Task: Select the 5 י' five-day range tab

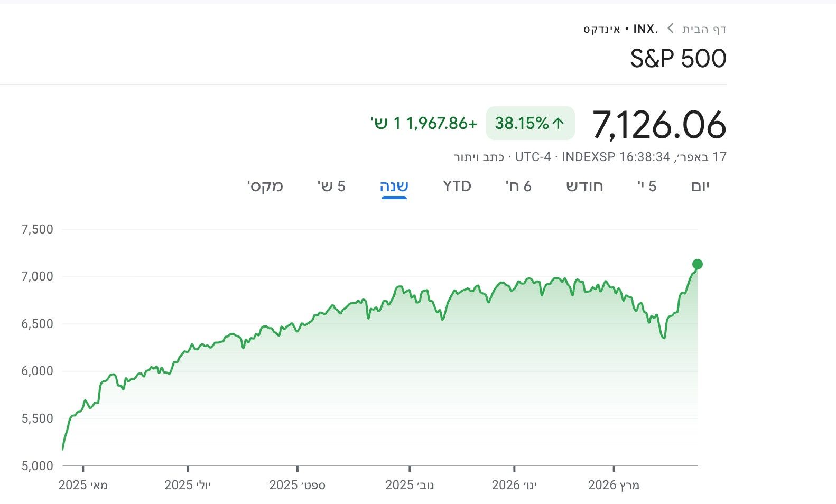Action: point(647,186)
